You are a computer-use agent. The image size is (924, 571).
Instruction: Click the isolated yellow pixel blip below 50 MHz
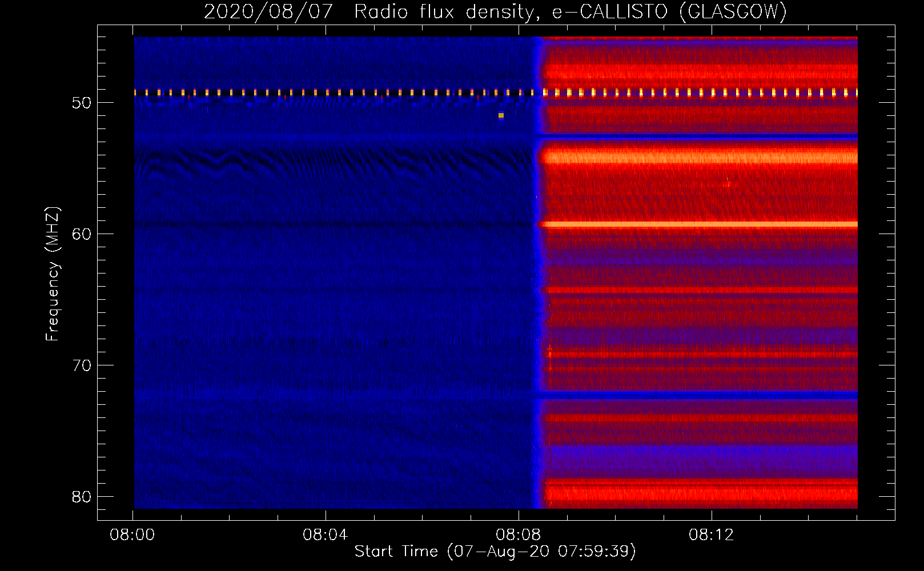tap(501, 115)
